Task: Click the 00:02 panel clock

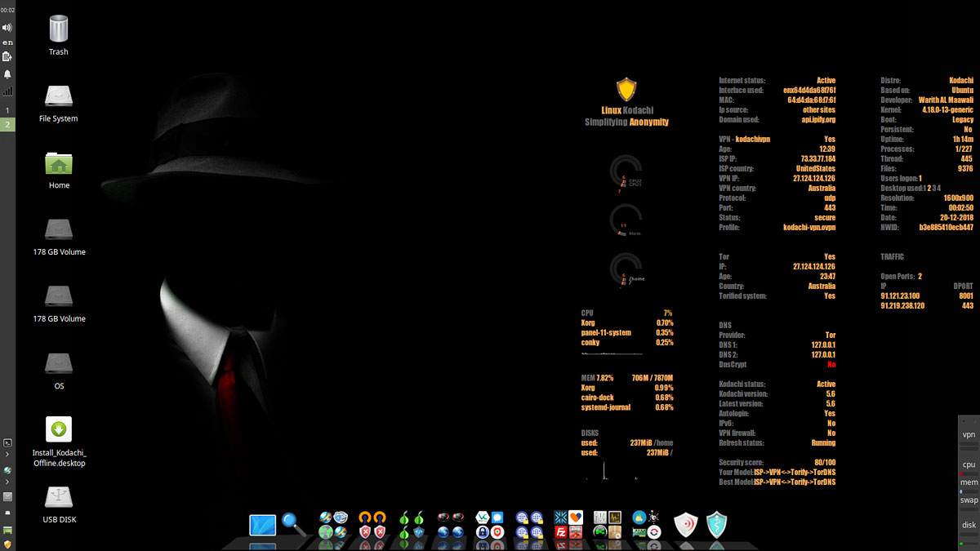Action: point(7,10)
